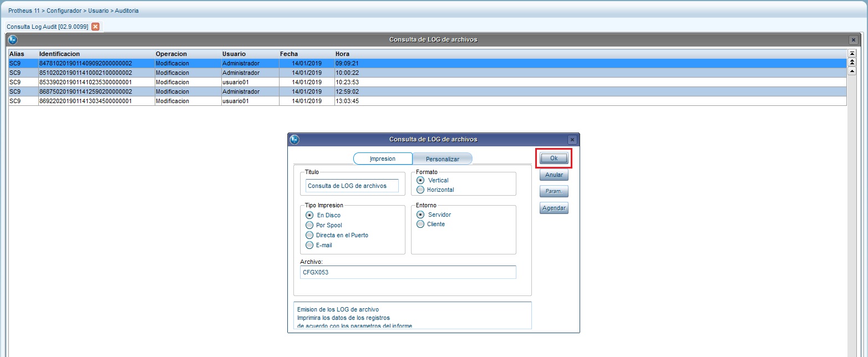This screenshot has width=868, height=357.
Task: Click Administrador in the 10:00:22 row
Action: (241, 73)
